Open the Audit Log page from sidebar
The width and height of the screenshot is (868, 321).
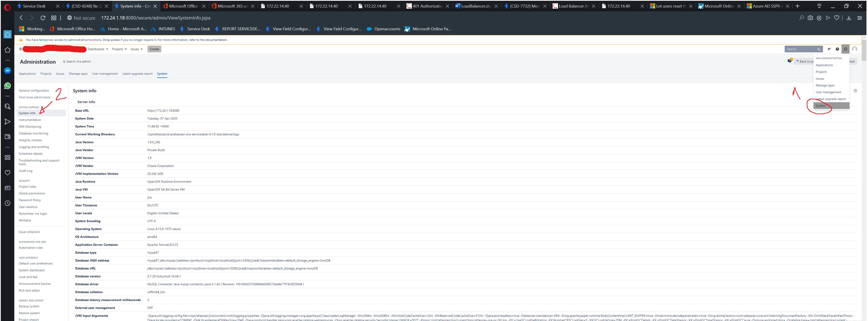click(x=25, y=171)
